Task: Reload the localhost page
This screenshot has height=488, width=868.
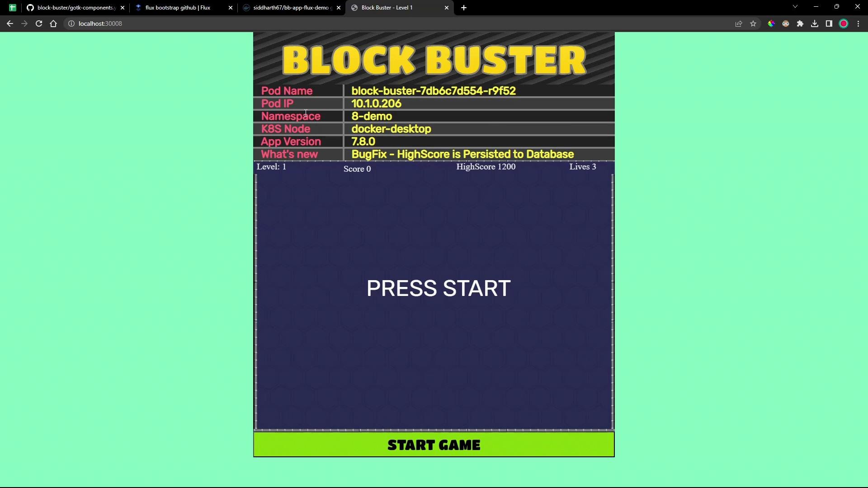Action: click(39, 23)
